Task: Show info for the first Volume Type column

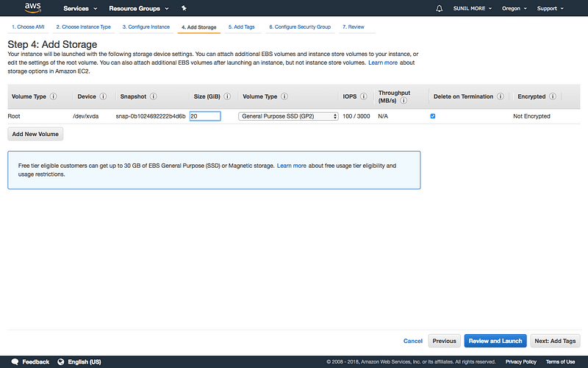Action: tap(53, 96)
